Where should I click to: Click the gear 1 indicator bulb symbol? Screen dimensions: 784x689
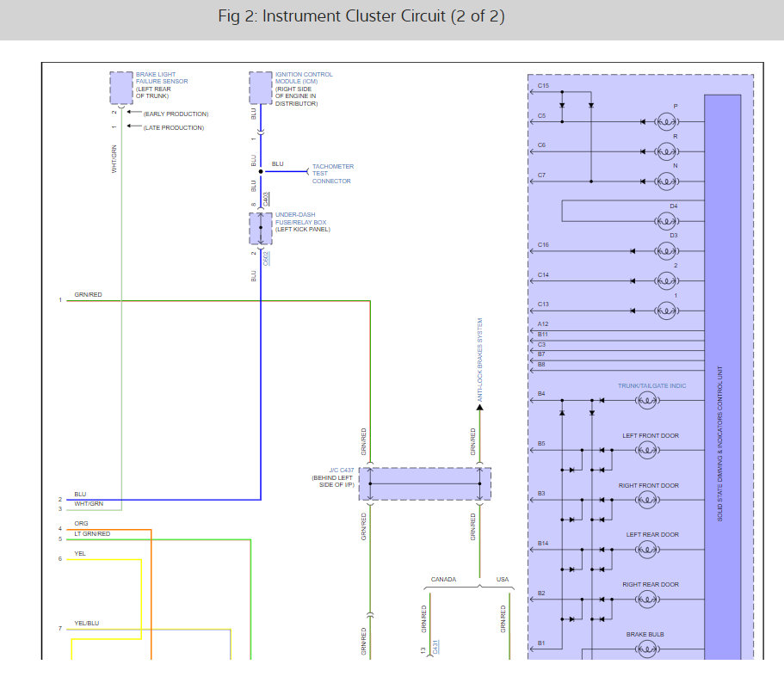[666, 311]
